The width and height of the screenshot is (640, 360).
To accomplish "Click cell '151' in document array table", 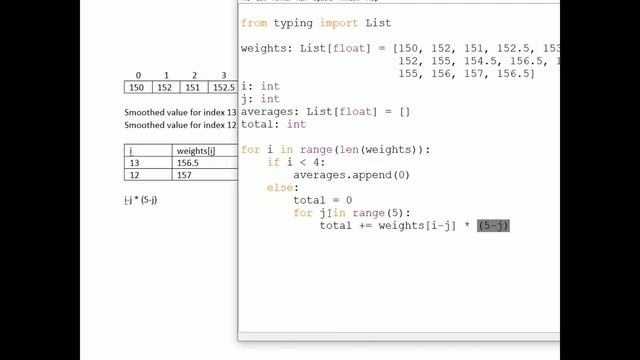I will tap(194, 87).
